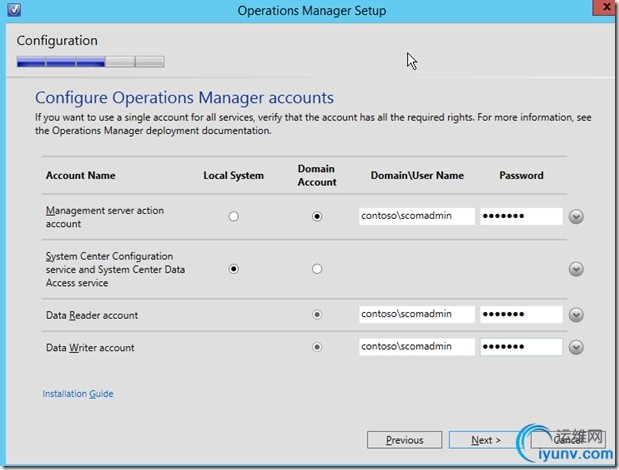Expand Management server action account details chevron
Screen dimensions: 619x470
[577, 216]
